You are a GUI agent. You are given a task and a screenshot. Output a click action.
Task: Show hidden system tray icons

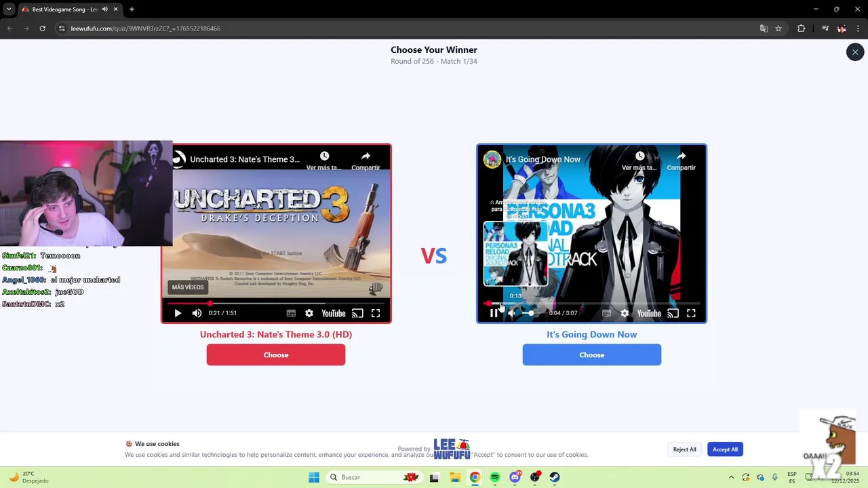tap(730, 477)
